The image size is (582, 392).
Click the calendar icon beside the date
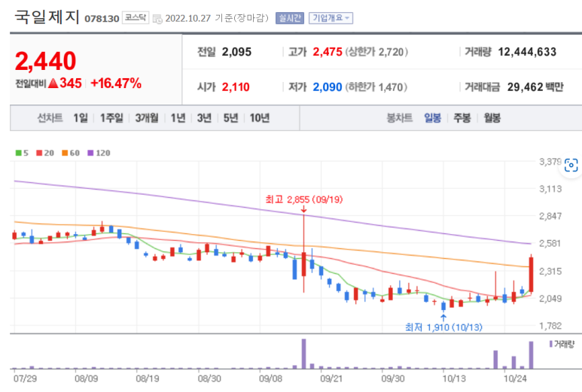pos(157,19)
